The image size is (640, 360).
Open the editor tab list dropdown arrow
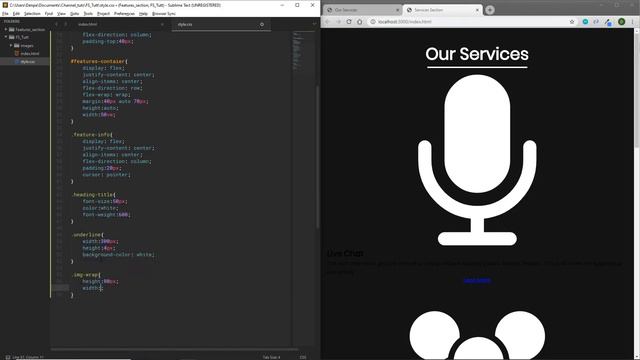[314, 24]
